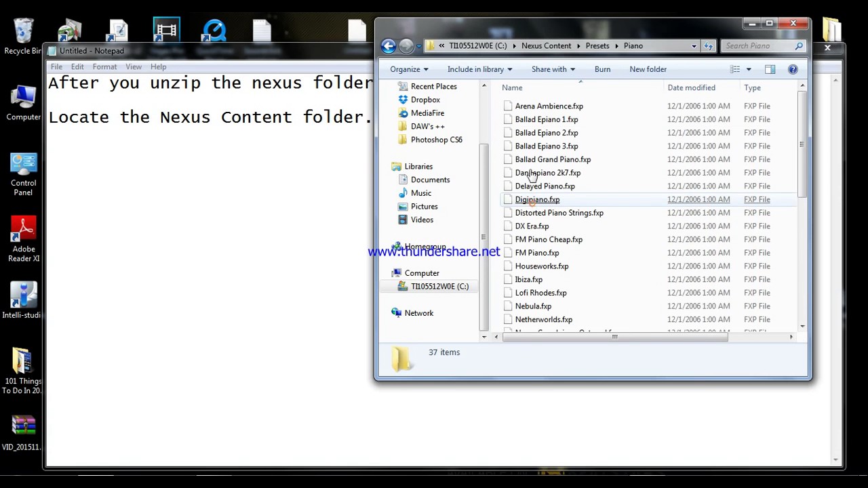Click the search magnifier icon
The width and height of the screenshot is (868, 488).
tap(799, 46)
